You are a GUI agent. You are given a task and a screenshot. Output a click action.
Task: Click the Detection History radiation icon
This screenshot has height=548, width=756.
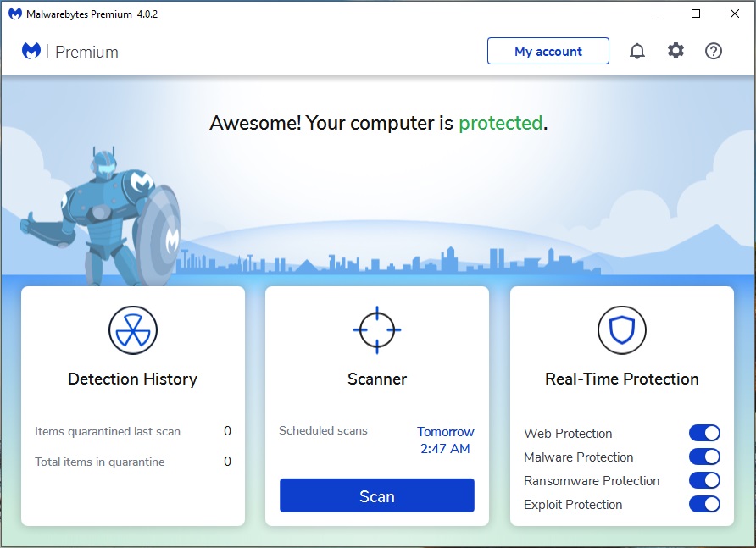pyautogui.click(x=133, y=330)
